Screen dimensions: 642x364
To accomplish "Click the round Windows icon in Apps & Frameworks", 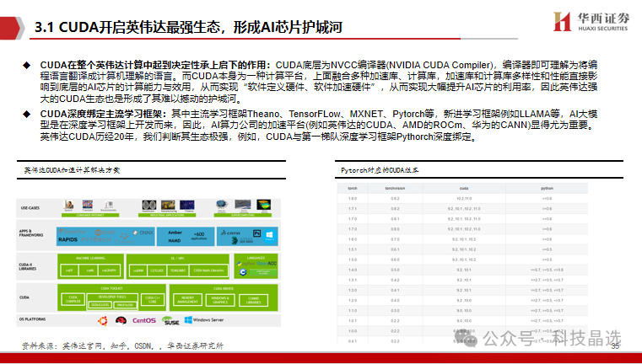I will coord(269,236).
